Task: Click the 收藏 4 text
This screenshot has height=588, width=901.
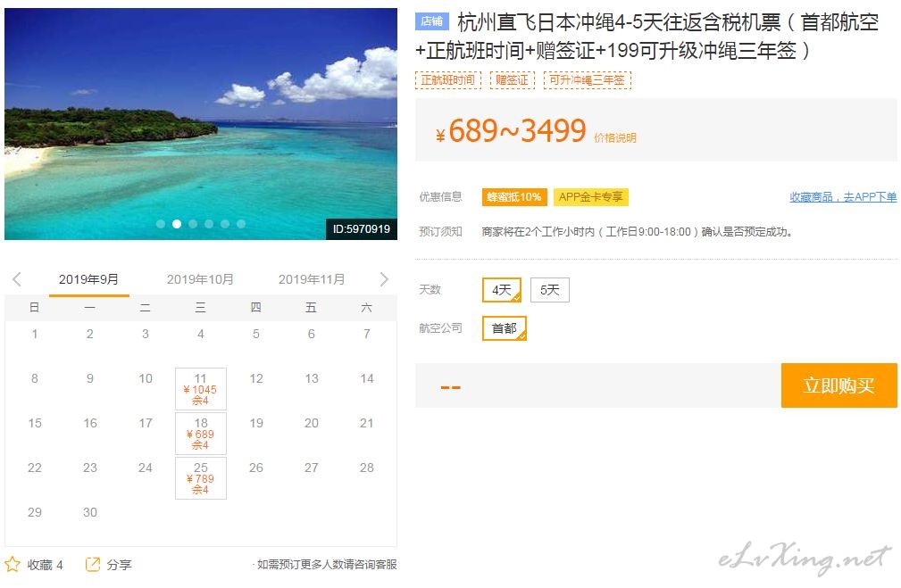Action: [x=45, y=565]
